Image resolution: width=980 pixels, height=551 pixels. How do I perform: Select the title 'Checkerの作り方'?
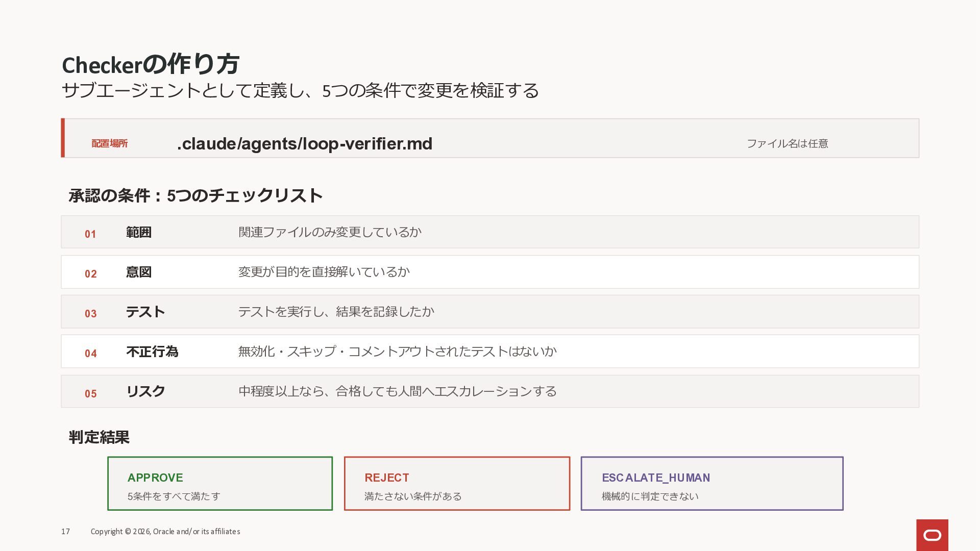151,64
